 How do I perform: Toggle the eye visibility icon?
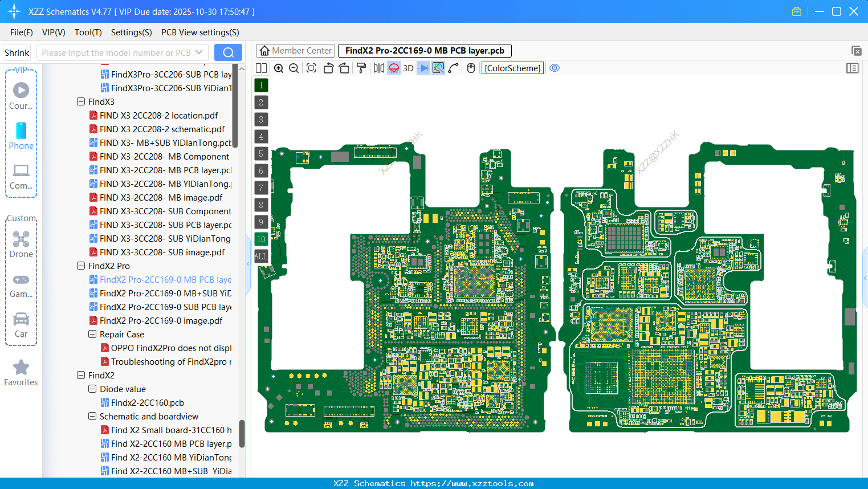pyautogui.click(x=555, y=68)
